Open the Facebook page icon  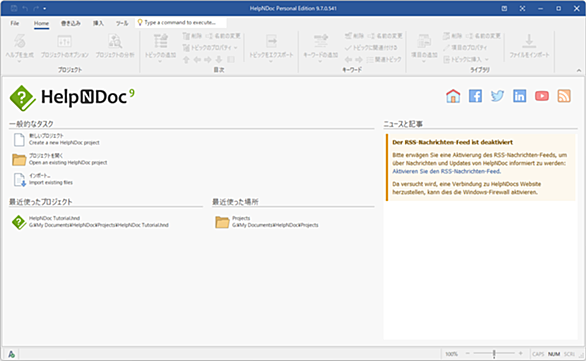pyautogui.click(x=475, y=96)
